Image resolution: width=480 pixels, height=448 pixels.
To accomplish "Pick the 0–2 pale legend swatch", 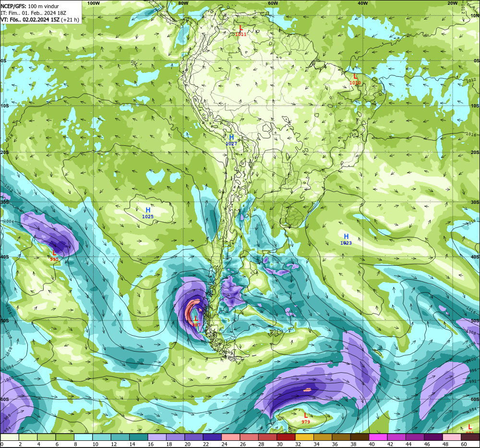I will (10, 437).
